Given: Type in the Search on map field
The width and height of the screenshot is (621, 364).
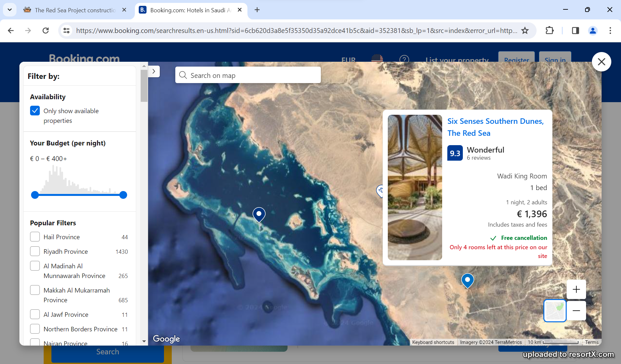Looking at the screenshot, I should [248, 75].
